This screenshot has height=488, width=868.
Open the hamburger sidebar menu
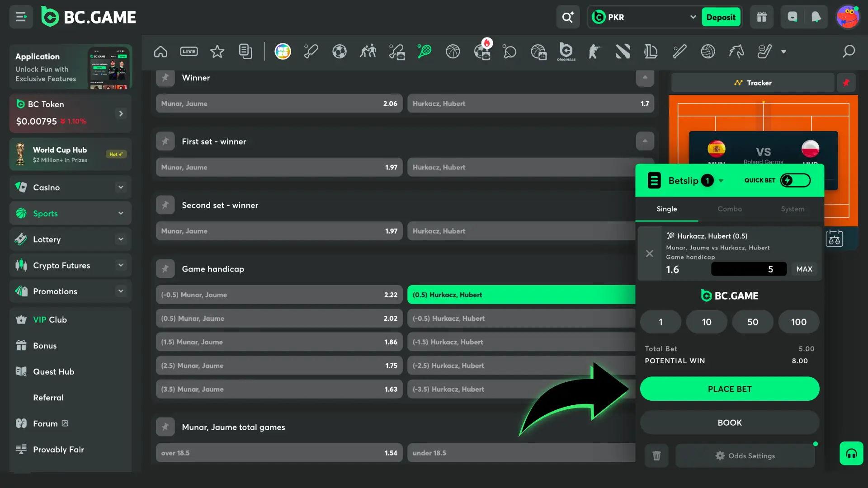pos(21,17)
